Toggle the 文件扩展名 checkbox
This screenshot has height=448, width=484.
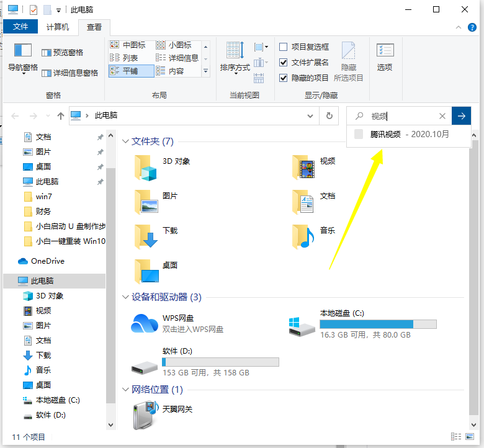(284, 63)
